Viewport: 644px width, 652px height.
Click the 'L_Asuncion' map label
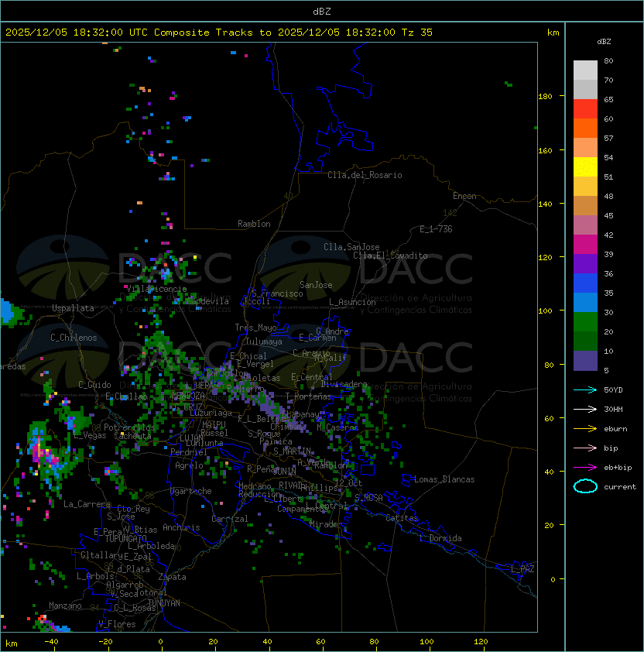pyautogui.click(x=352, y=302)
